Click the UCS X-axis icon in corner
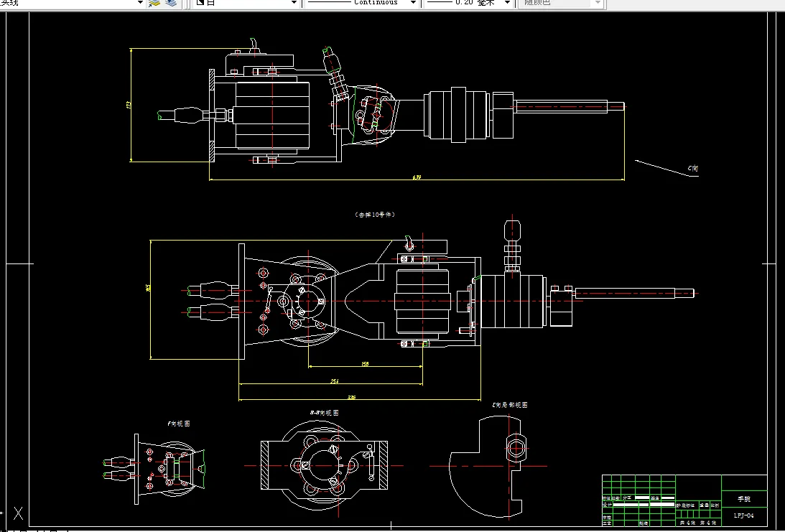 click(18, 513)
